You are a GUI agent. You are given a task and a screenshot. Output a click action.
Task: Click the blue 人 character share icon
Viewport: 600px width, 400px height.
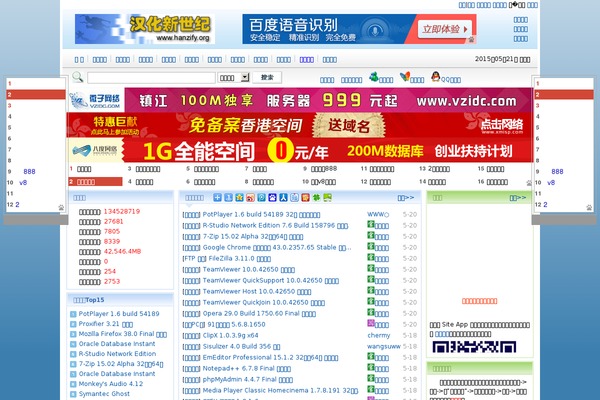tap(284, 198)
